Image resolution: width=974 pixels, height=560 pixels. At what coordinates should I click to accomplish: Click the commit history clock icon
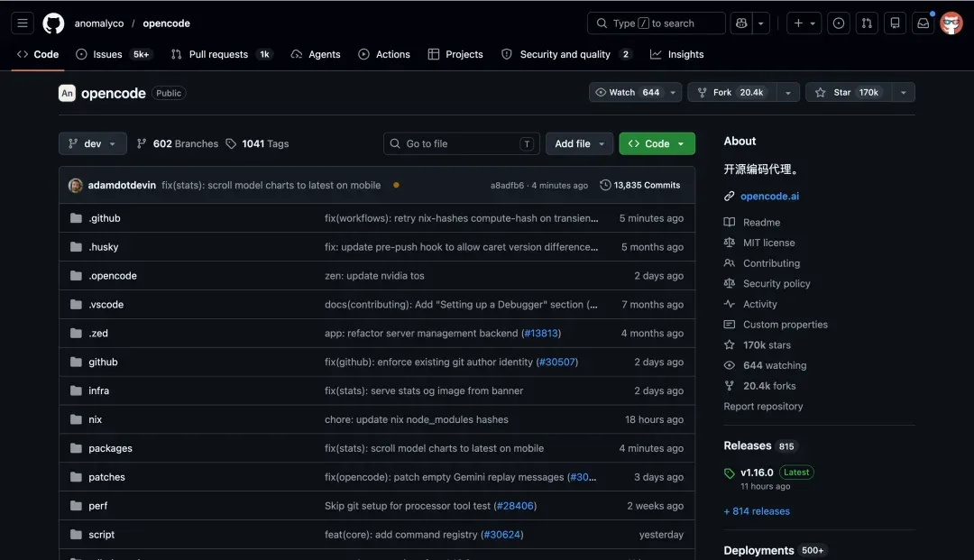[x=605, y=185]
